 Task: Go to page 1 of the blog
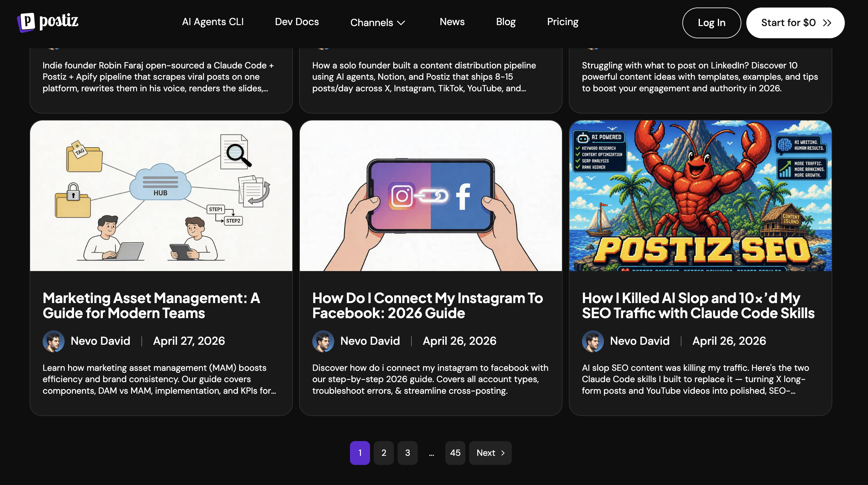point(360,453)
